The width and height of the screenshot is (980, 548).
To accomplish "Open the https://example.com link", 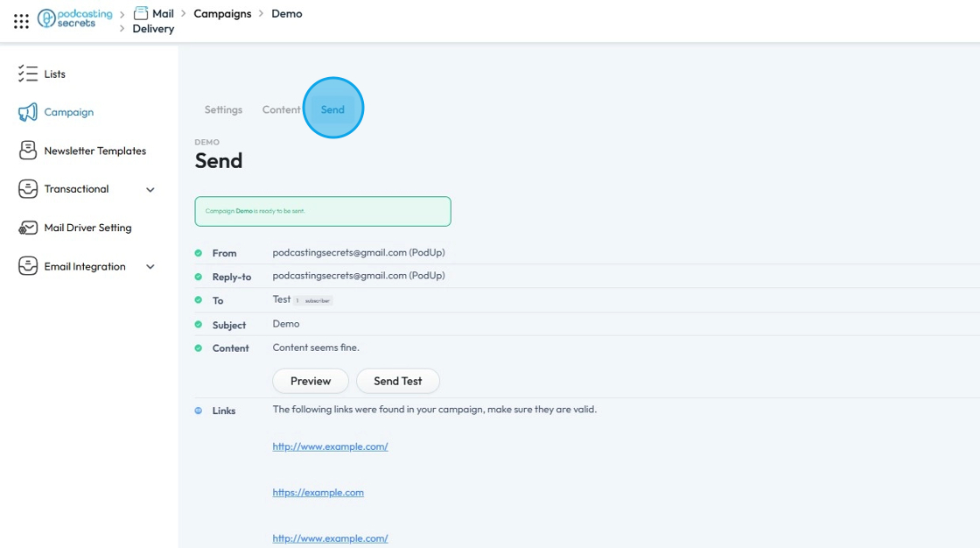I will 318,492.
